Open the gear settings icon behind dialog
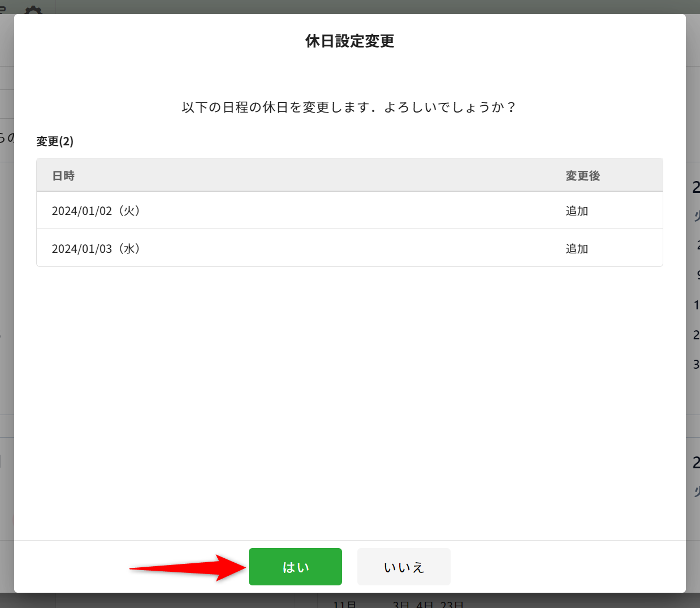Viewport: 700px width, 608px height. click(33, 10)
